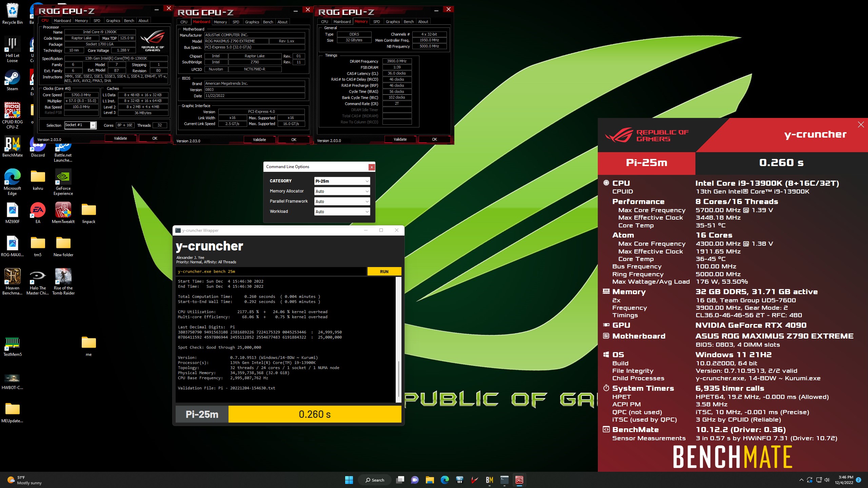
Task: Open GeForce Experience desktop shortcut
Action: 63,182
